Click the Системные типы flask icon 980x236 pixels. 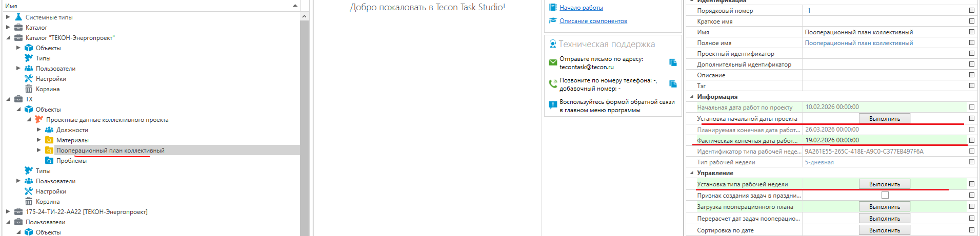[18, 17]
